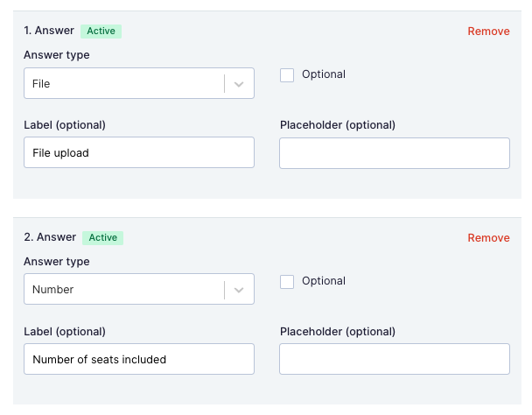Remove the first answer (File)
Screen dimensions: 532x415
pyautogui.click(x=488, y=32)
